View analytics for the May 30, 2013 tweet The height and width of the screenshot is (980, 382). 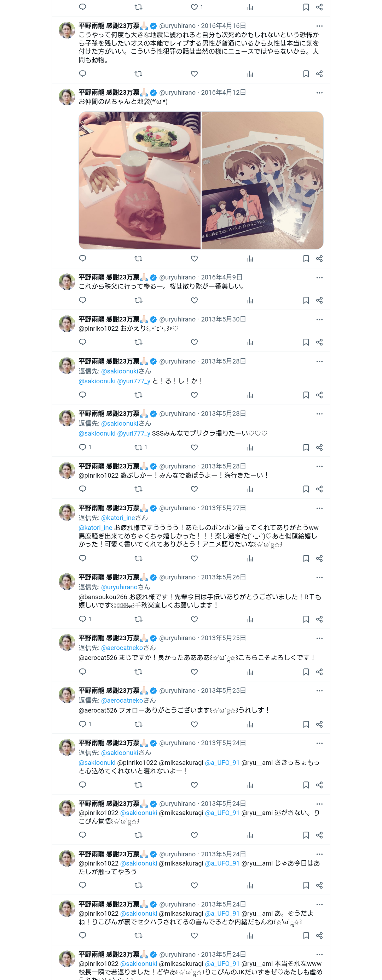[x=250, y=342]
